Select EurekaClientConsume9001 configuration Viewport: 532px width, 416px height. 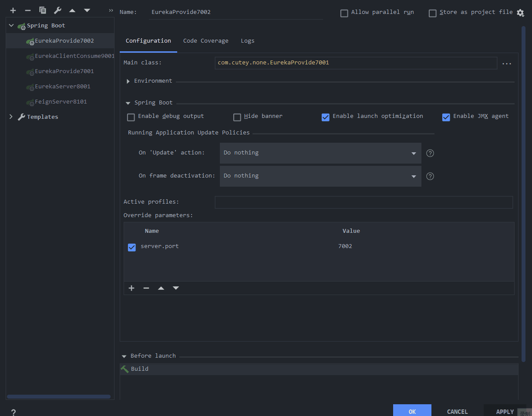point(60,56)
